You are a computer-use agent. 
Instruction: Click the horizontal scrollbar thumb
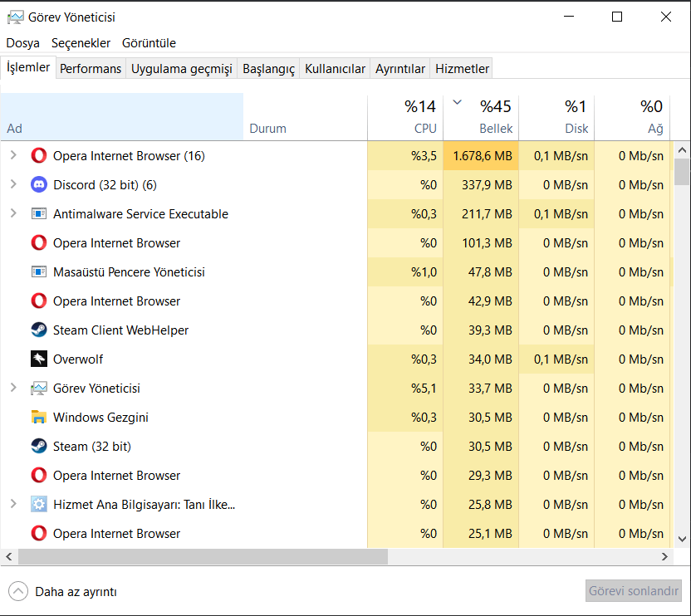(203, 557)
